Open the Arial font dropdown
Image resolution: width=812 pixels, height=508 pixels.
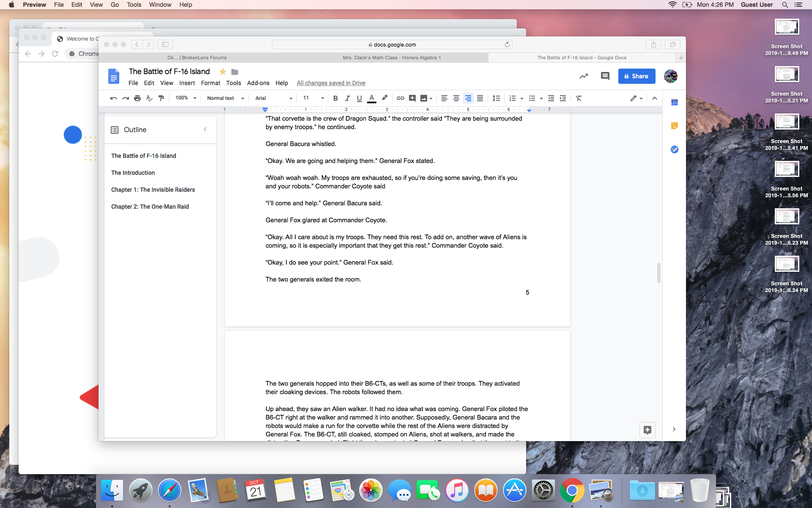[274, 98]
